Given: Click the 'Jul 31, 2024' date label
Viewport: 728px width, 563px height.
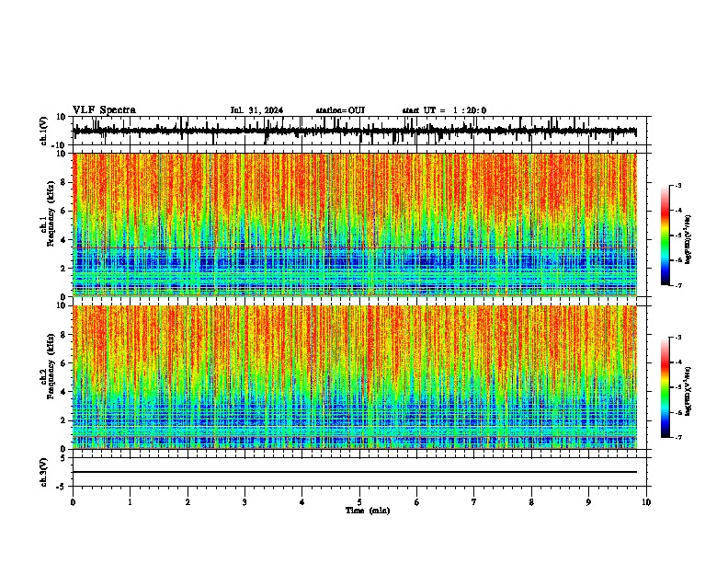Looking at the screenshot, I should [x=256, y=110].
